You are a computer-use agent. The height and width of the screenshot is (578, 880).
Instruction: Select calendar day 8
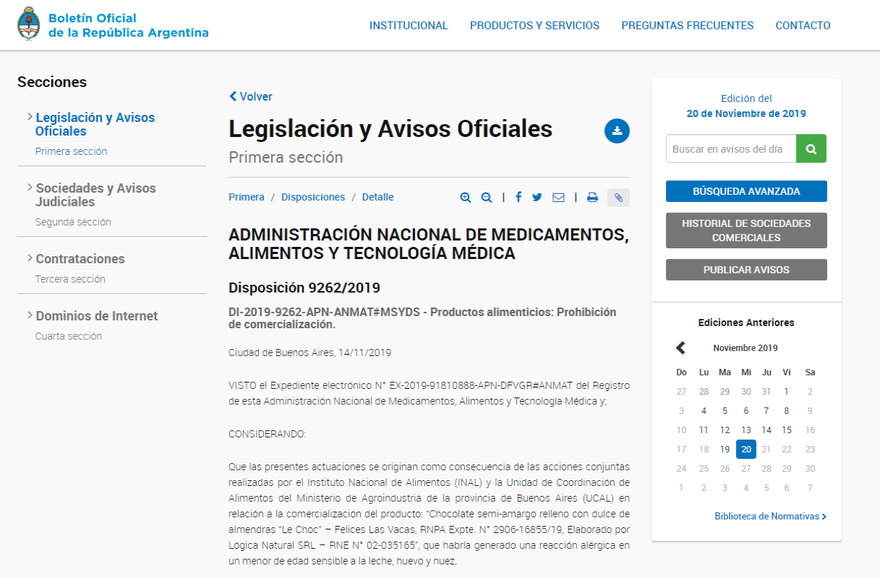tap(787, 411)
